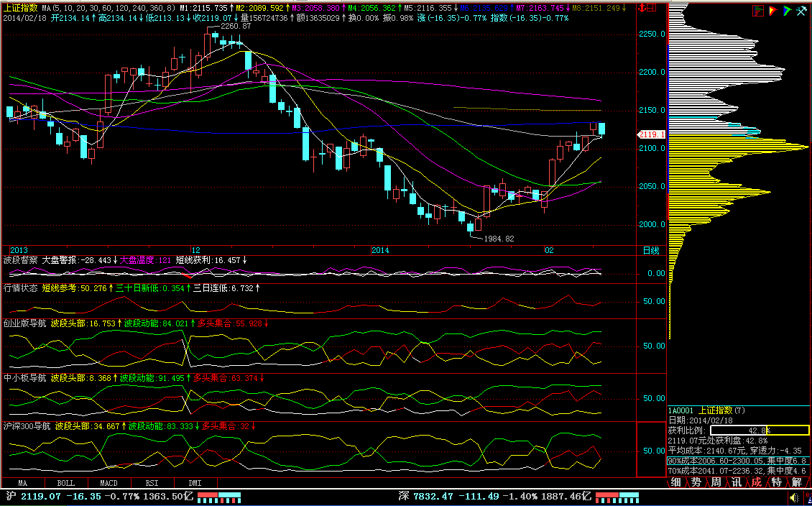The width and height of the screenshot is (812, 506).
Task: Select the 90%成本 cost range row
Action: pyautogui.click(x=739, y=461)
